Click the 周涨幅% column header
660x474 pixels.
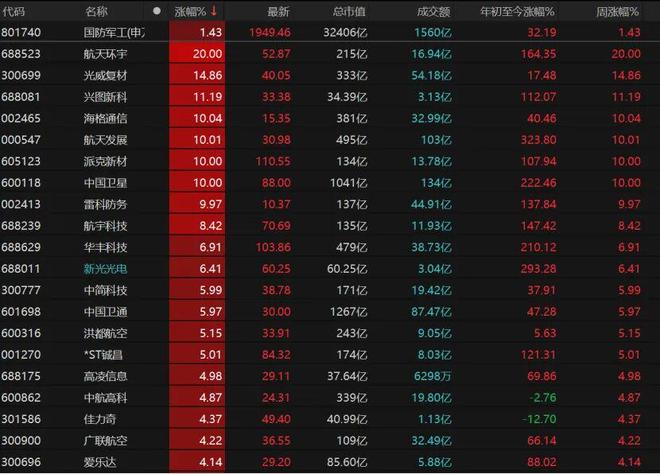click(618, 12)
